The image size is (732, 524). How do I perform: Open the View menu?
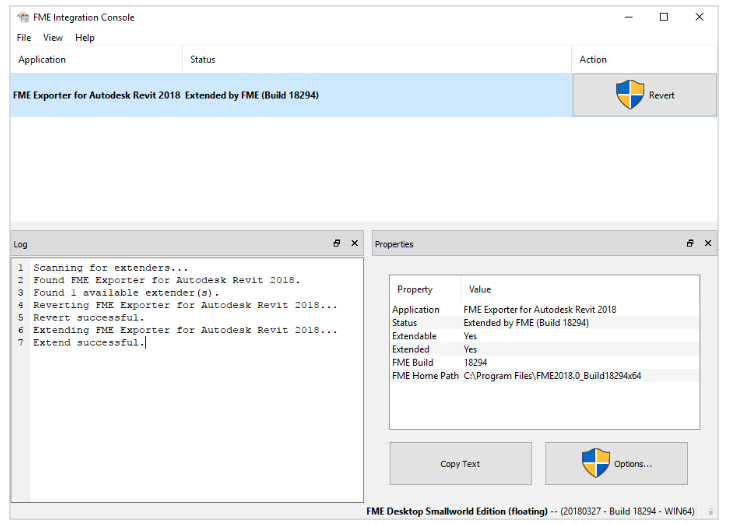point(53,38)
